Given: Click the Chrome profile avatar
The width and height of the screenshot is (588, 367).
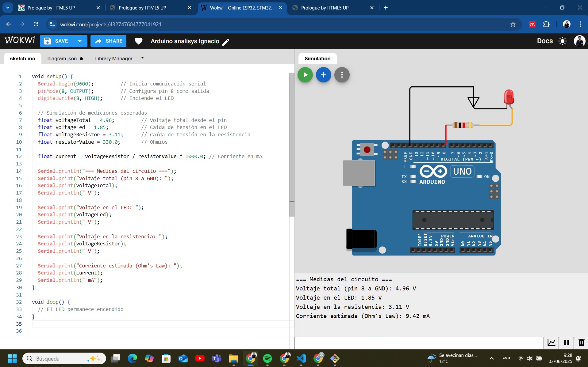Looking at the screenshot, I should tap(567, 24).
